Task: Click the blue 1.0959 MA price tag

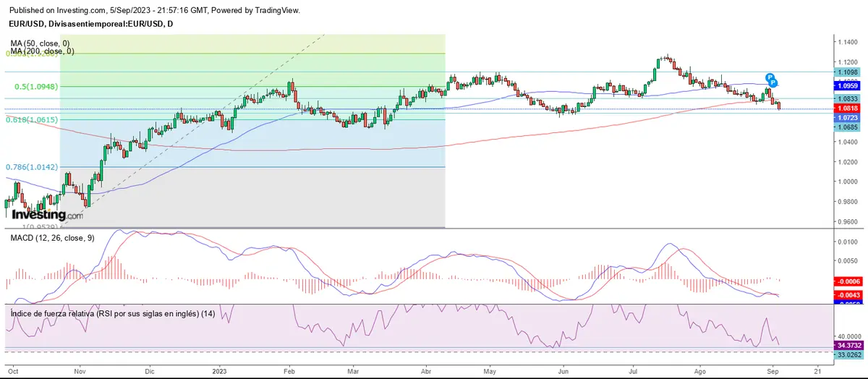Action: (849, 85)
